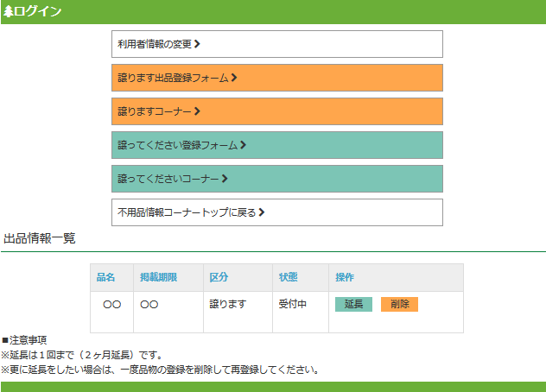This screenshot has height=392, width=546.
Task: Select the 受付中 status cell
Action: coord(293,305)
